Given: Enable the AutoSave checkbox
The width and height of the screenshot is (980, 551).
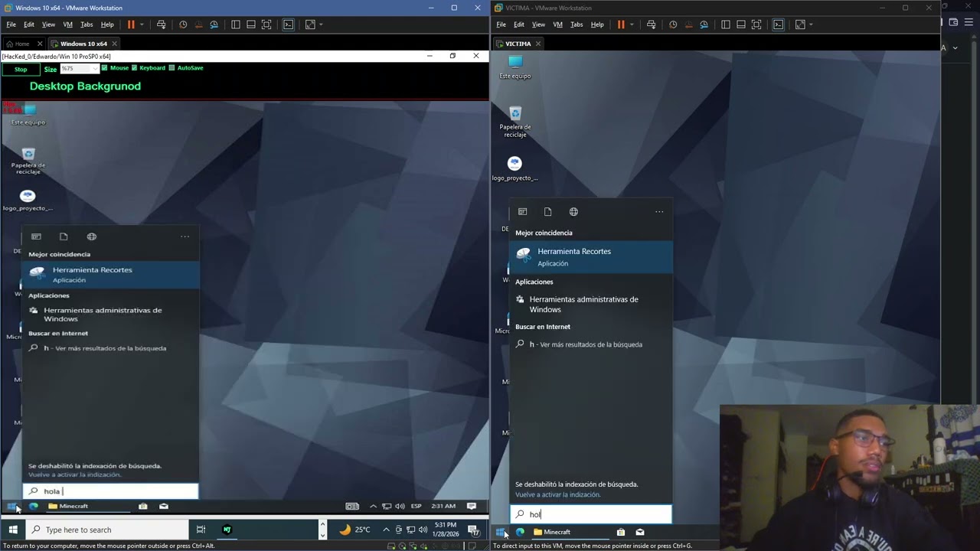Looking at the screenshot, I should tap(171, 68).
